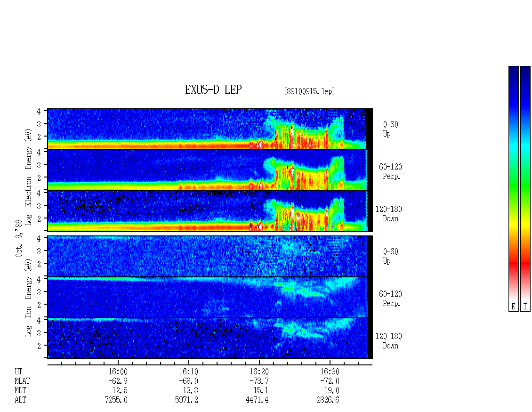Click the altitude value 7255.0

point(116,400)
